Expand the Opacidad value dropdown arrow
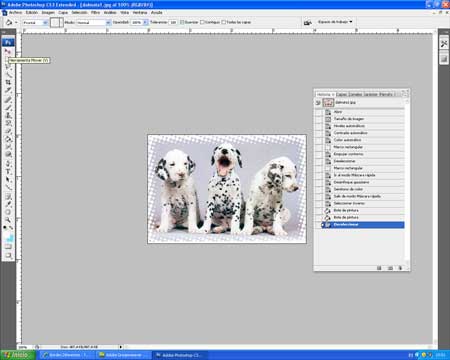The width and height of the screenshot is (450, 360). (145, 22)
